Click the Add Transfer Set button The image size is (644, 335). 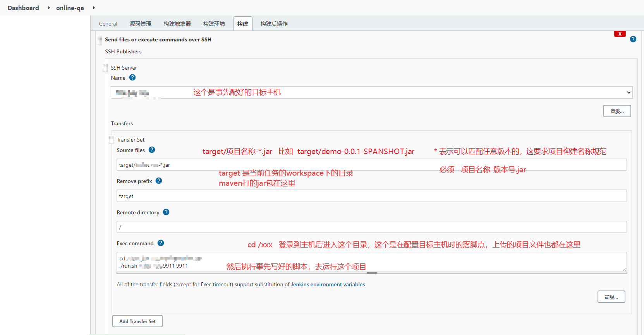click(137, 321)
